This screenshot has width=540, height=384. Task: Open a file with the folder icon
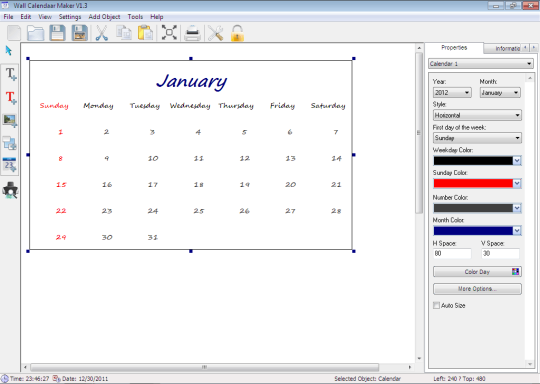(x=36, y=33)
